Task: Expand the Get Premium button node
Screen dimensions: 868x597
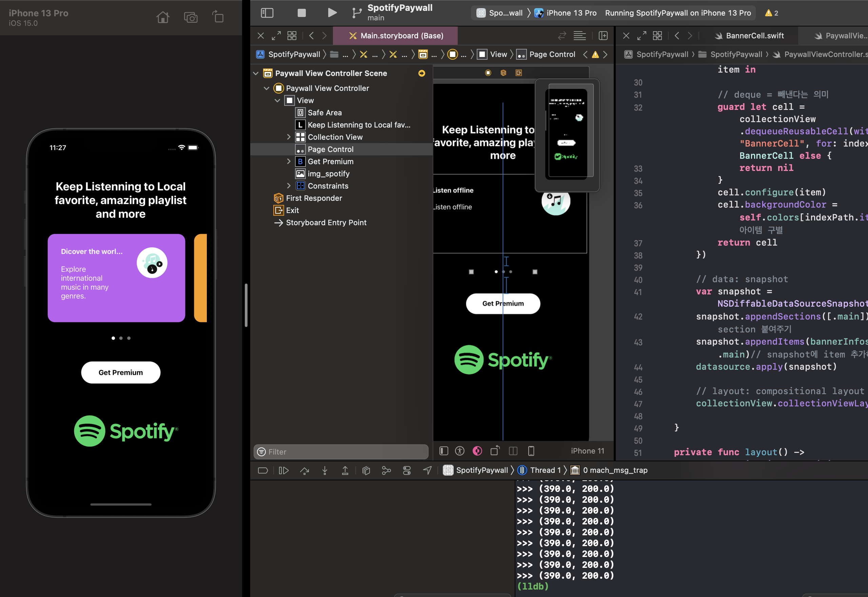Action: [x=289, y=161]
